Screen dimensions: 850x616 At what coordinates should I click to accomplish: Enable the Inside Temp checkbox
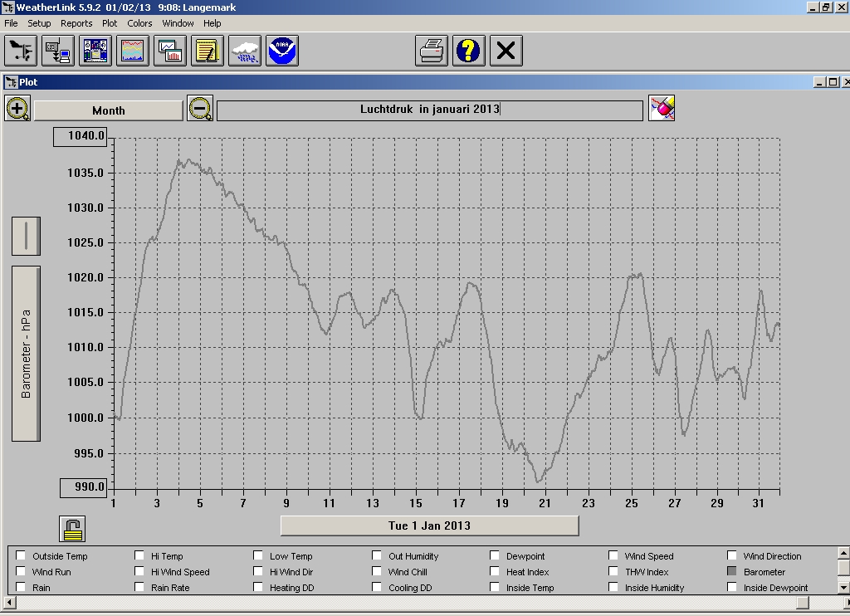(x=495, y=587)
